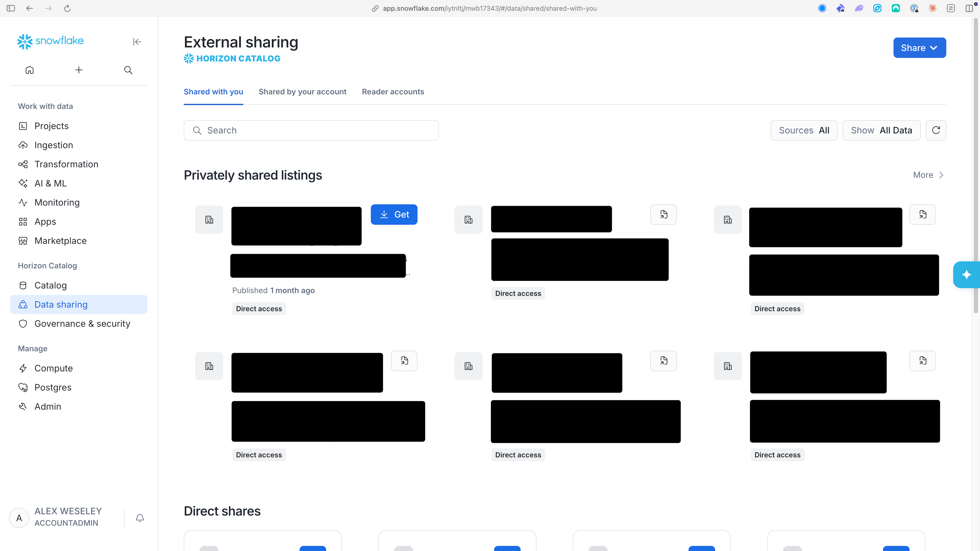Screen dimensions: 980x551
Task: Click the user avatar A circle
Action: pos(19,518)
